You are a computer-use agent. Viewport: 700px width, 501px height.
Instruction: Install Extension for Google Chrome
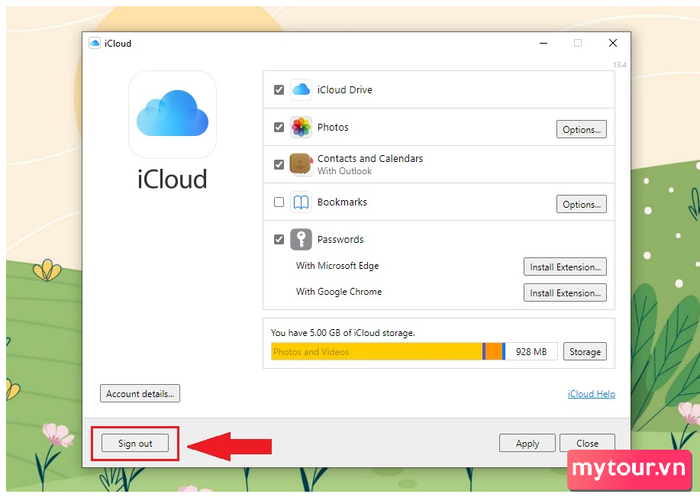[x=565, y=293]
